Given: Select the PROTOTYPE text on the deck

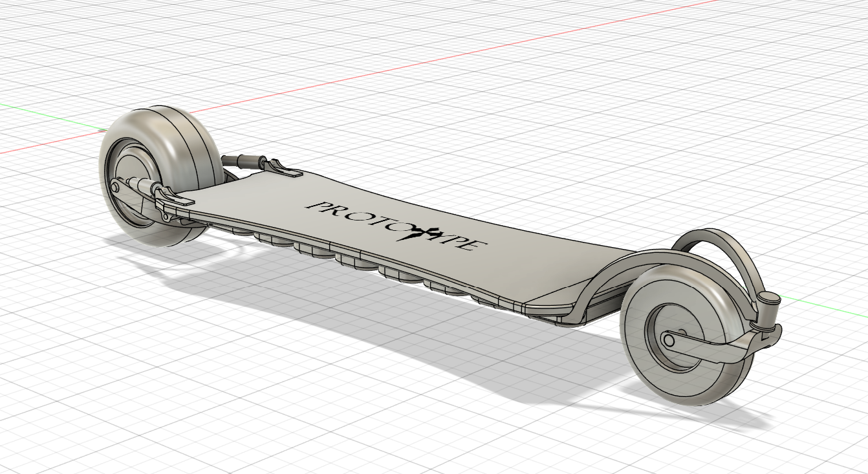Looking at the screenshot, I should pyautogui.click(x=396, y=225).
